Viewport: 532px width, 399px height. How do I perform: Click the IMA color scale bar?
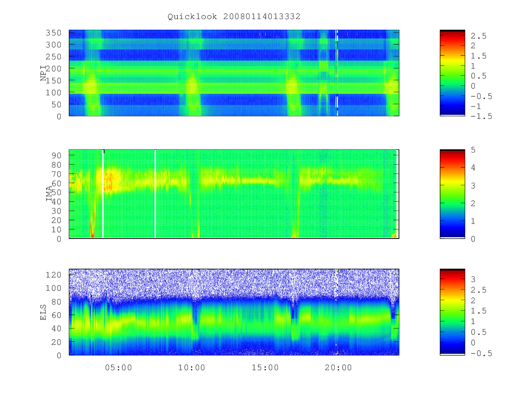(452, 194)
